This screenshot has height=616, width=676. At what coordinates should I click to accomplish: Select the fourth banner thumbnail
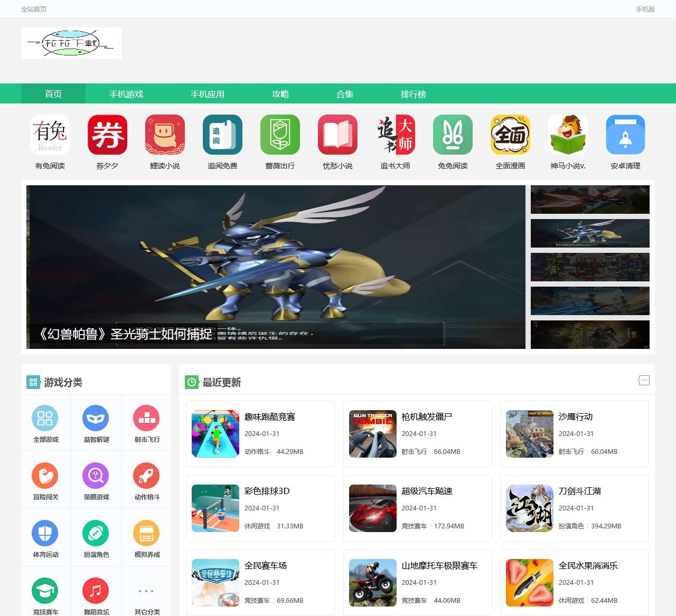pyautogui.click(x=590, y=301)
